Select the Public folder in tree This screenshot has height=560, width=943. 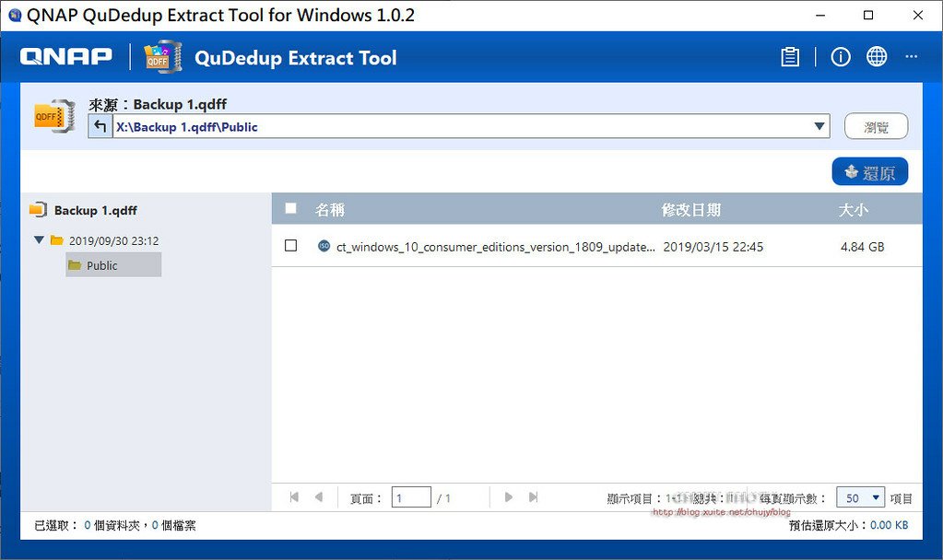pos(113,265)
